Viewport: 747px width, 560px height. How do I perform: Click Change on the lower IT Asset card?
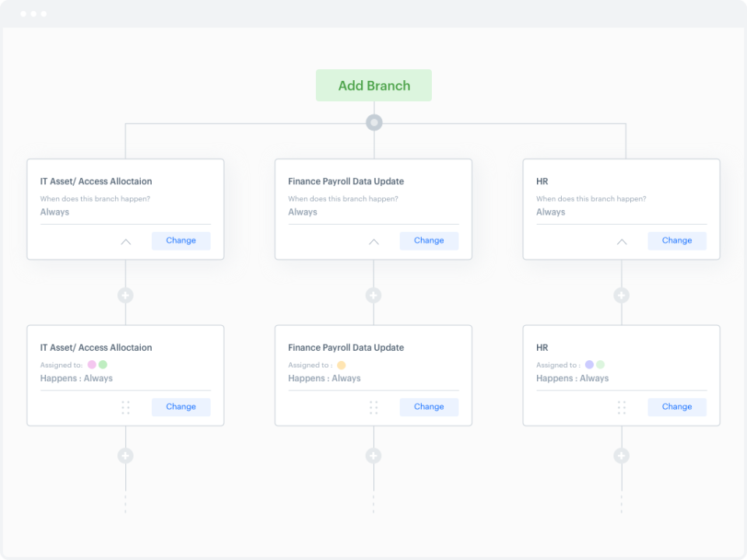(x=181, y=407)
